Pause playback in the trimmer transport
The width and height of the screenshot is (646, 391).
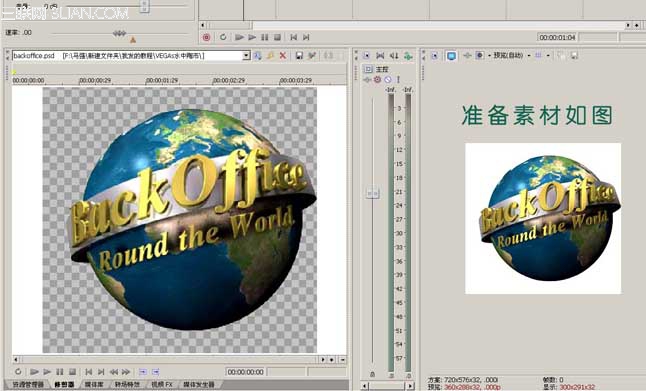click(60, 372)
